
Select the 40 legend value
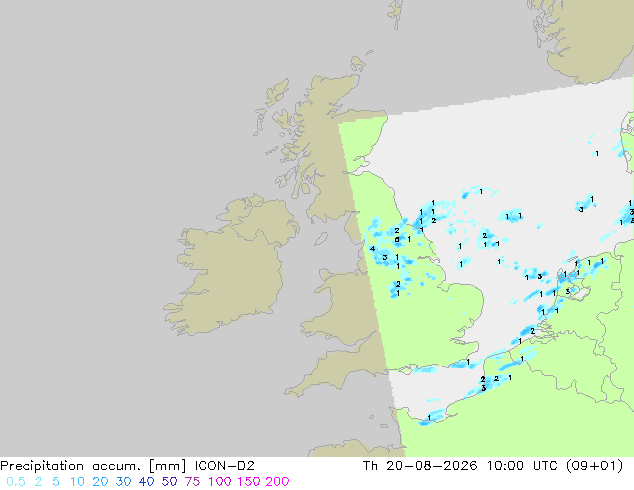point(146,482)
